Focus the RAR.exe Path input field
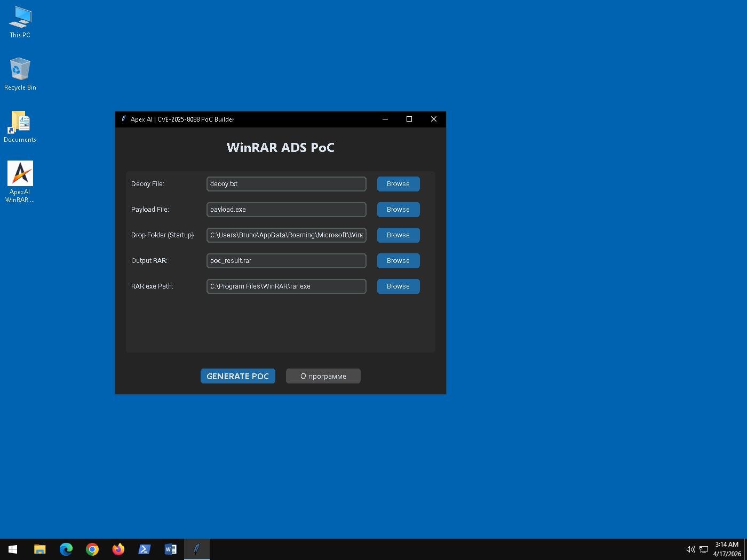 287,286
